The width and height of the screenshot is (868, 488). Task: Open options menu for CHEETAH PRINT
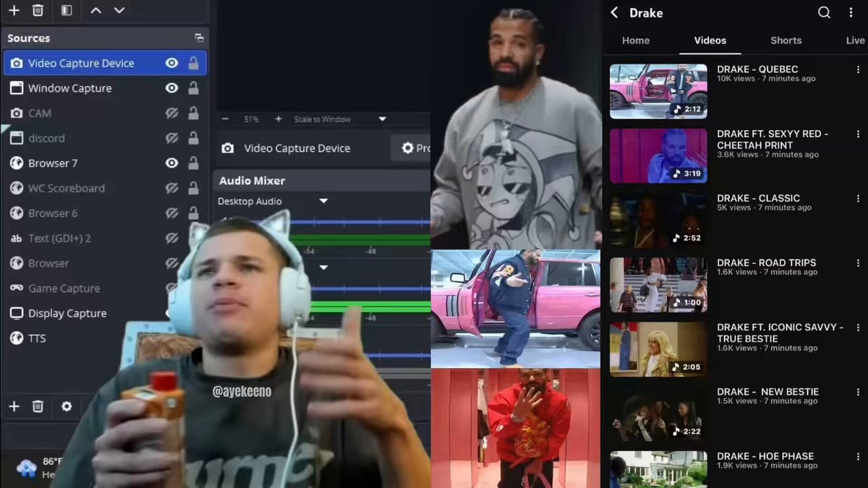tap(858, 134)
